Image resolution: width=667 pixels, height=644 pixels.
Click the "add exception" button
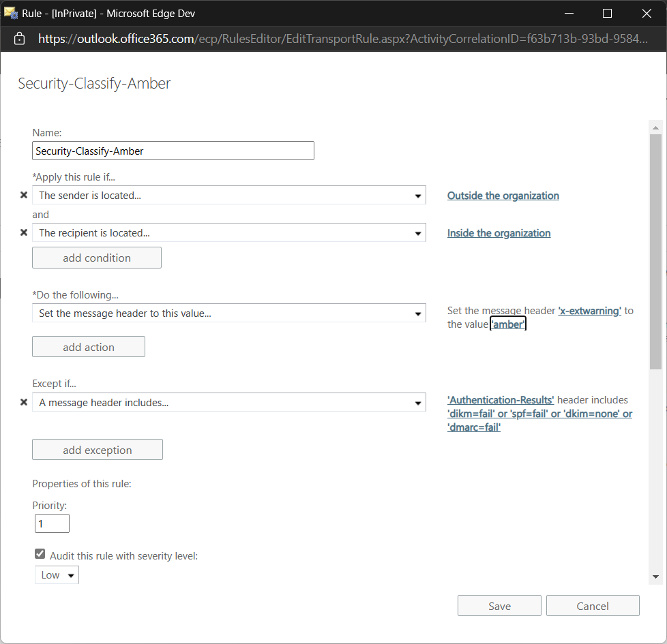click(97, 449)
